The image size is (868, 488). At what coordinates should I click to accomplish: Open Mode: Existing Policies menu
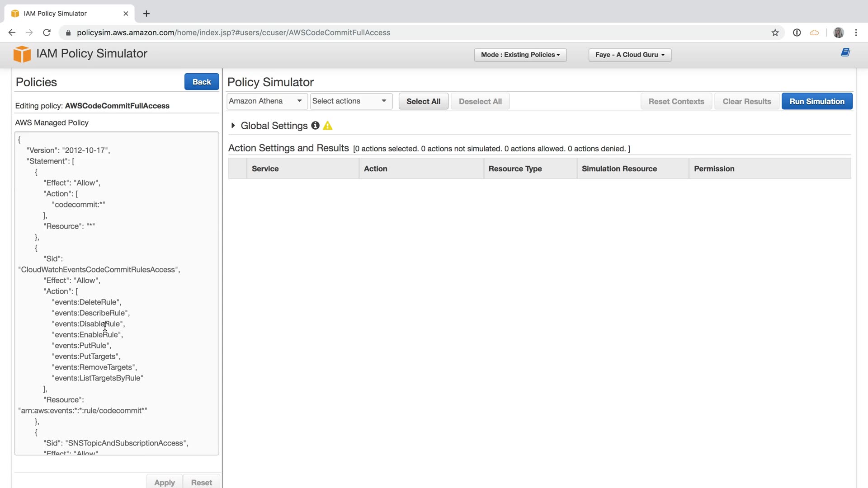(x=520, y=55)
